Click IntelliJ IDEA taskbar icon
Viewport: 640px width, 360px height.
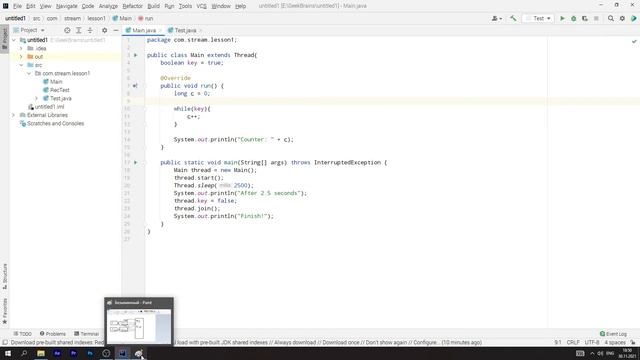click(x=122, y=353)
